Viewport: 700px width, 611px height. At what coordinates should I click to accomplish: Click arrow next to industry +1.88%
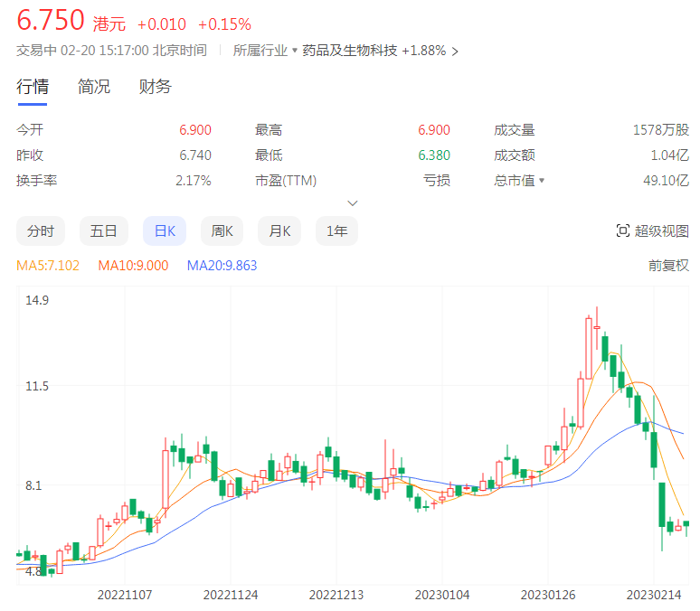point(455,52)
